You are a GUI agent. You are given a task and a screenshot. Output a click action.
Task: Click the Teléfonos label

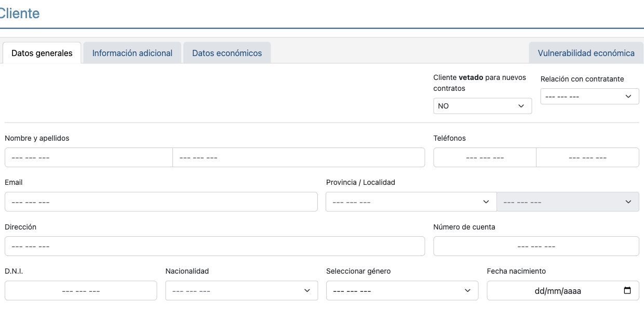click(450, 138)
